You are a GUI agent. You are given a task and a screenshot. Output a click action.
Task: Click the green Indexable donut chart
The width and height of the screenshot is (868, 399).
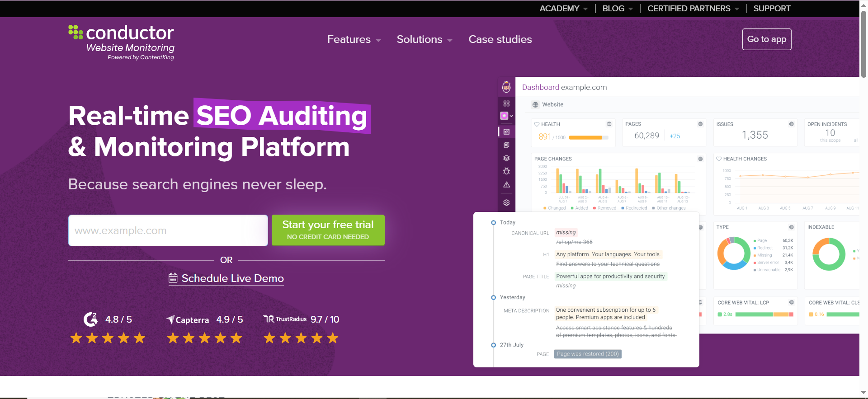(829, 254)
